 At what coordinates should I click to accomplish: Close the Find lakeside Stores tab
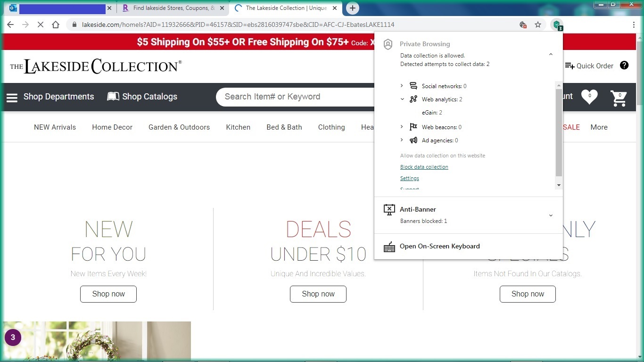point(222,8)
